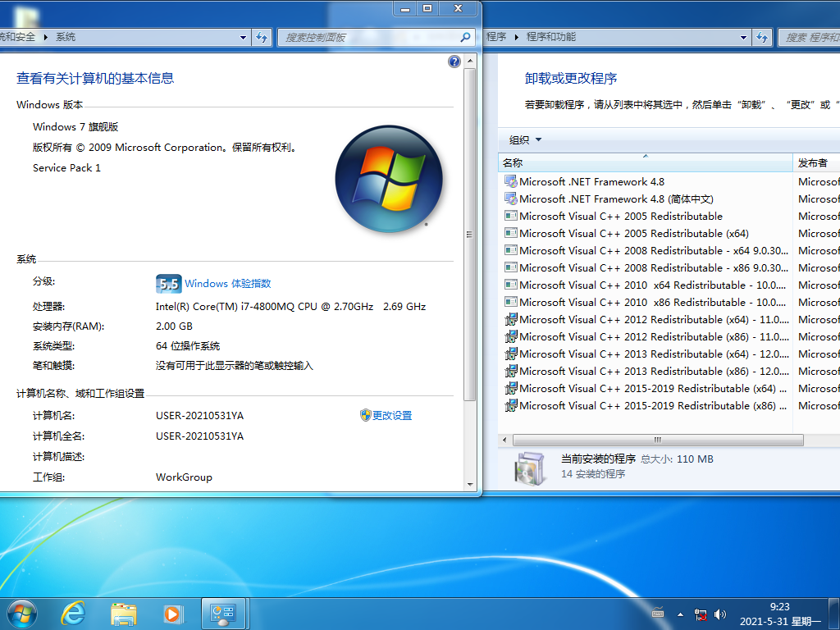This screenshot has height=630, width=840.
Task: Open the taskbar clock showing 9:23
Action: click(780, 614)
